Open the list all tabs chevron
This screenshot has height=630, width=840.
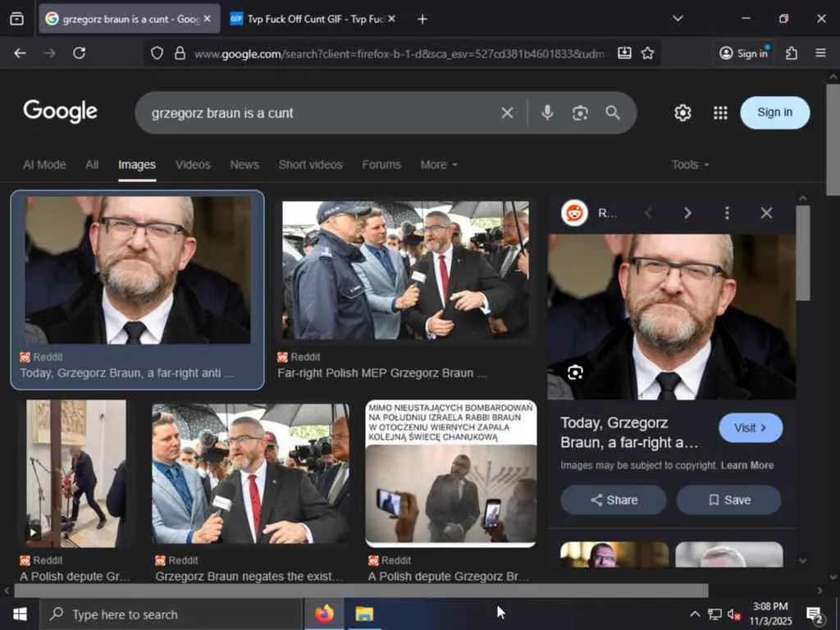coord(678,19)
